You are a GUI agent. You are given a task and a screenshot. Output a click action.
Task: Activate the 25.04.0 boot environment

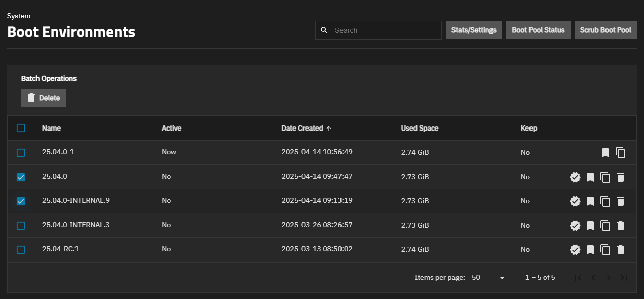pos(575,177)
